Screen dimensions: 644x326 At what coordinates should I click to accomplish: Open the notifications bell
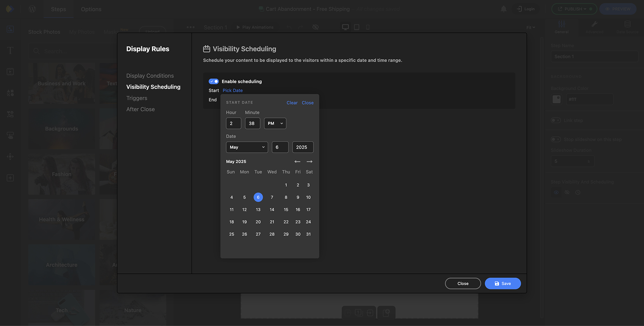coord(503,9)
